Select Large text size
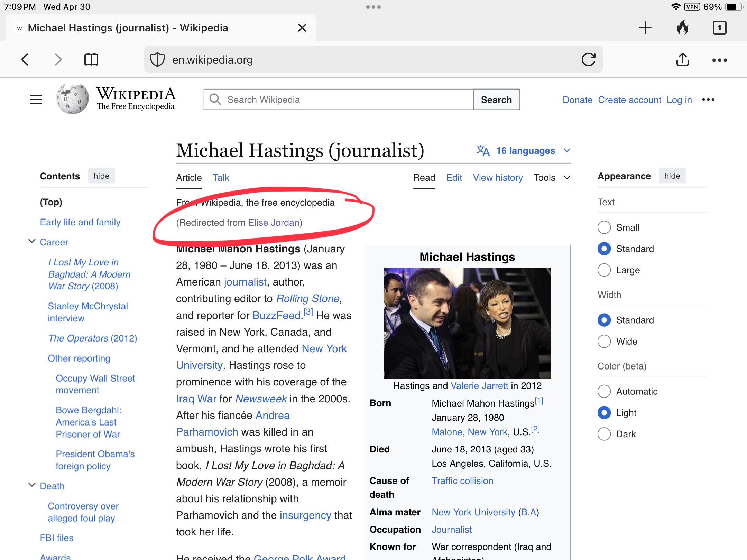 point(604,270)
